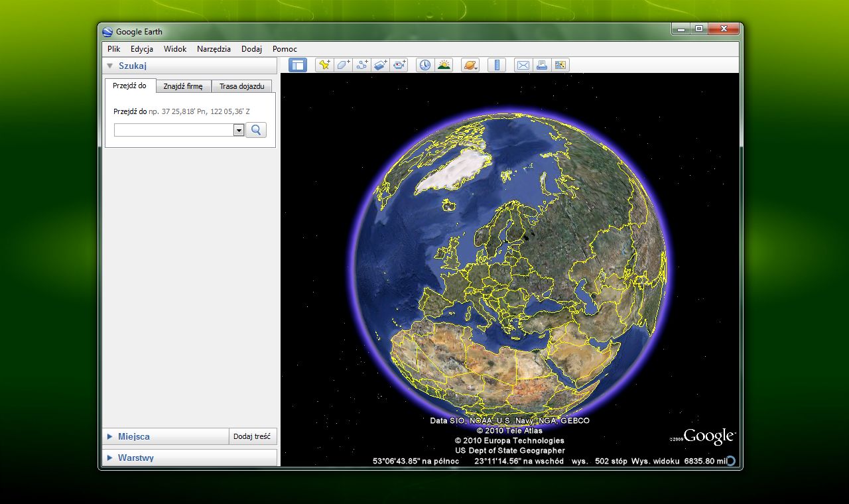Record a tour with the camera icon
Screen dimensions: 849x504
point(399,65)
